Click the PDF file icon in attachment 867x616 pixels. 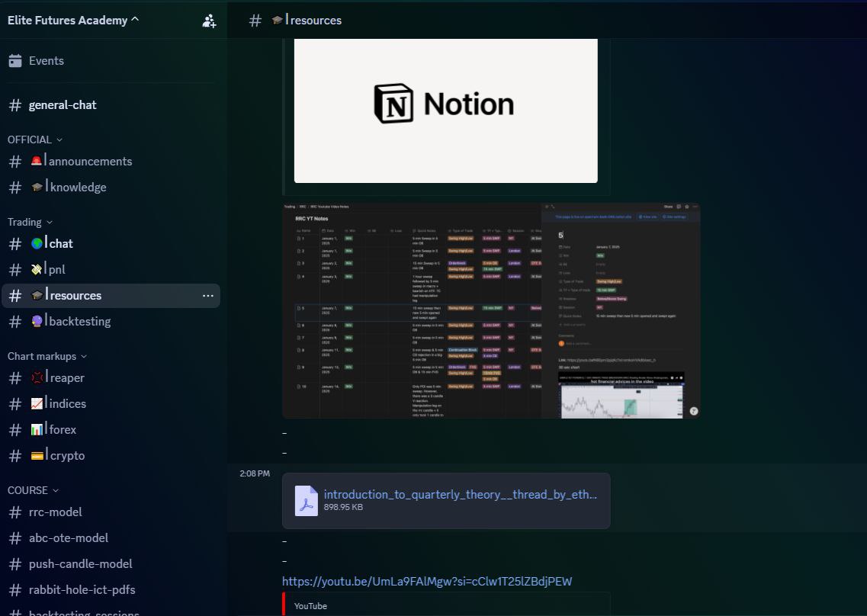(307, 501)
